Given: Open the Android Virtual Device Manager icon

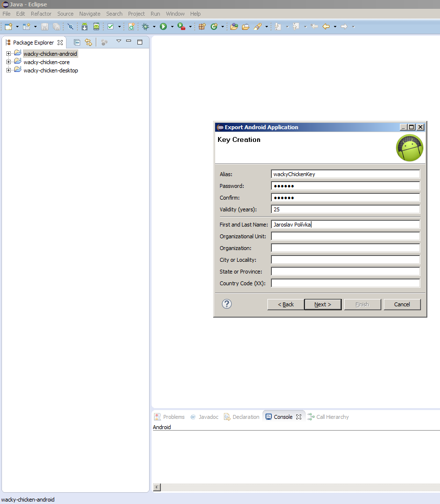Looking at the screenshot, I should (96, 27).
